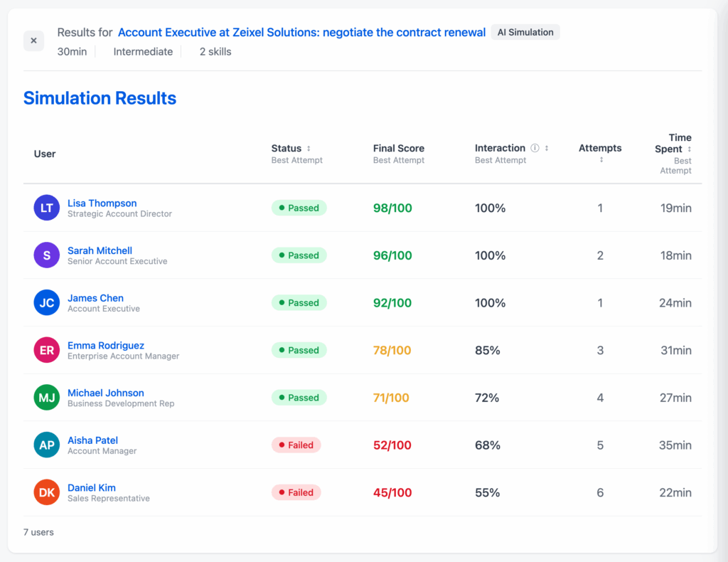The width and height of the screenshot is (728, 562).
Task: Sort by Interaction column arrows
Action: (x=547, y=149)
